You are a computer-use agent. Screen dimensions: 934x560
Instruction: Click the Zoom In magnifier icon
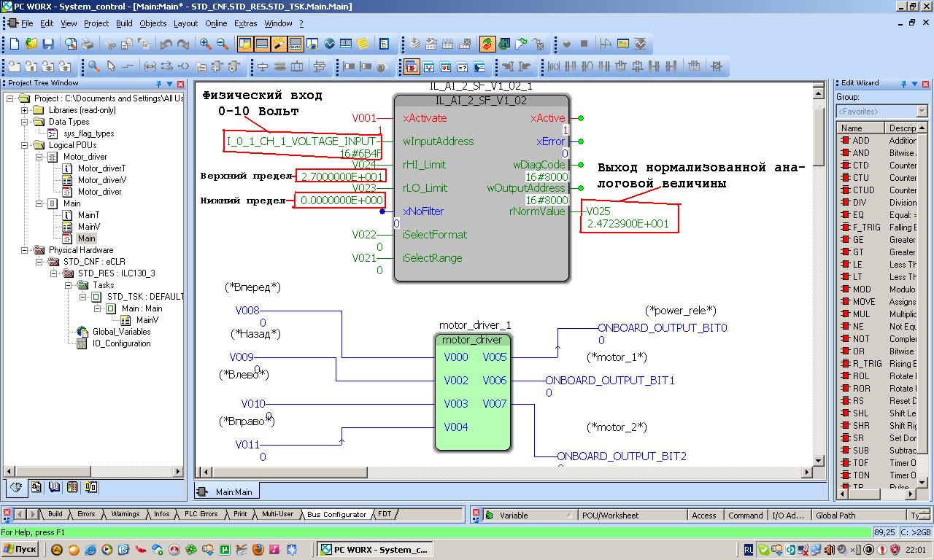pyautogui.click(x=206, y=44)
